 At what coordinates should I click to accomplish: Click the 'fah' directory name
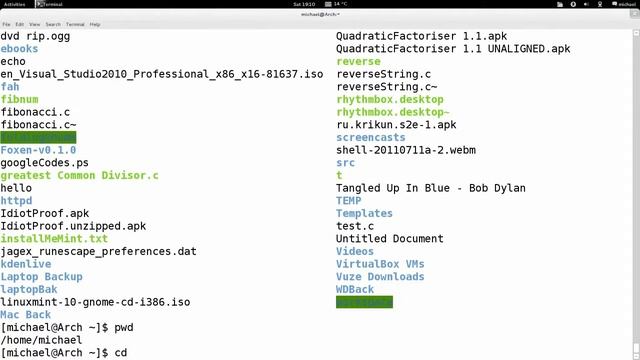10,87
